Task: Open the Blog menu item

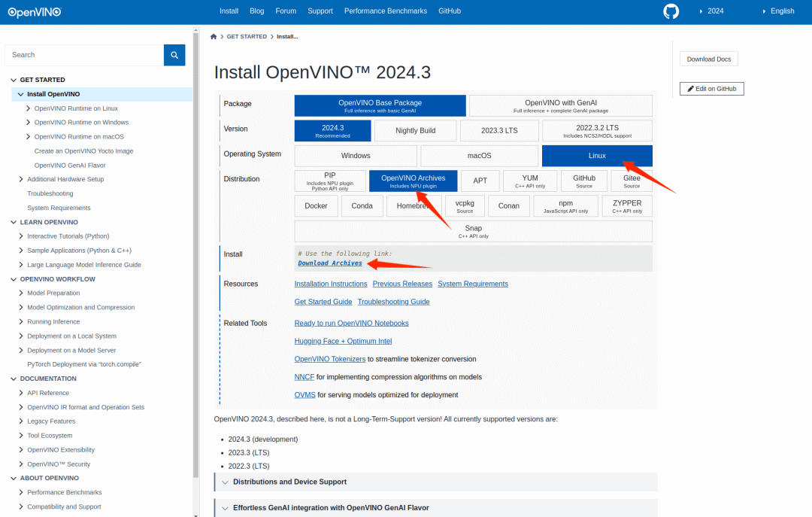Action: (257, 11)
